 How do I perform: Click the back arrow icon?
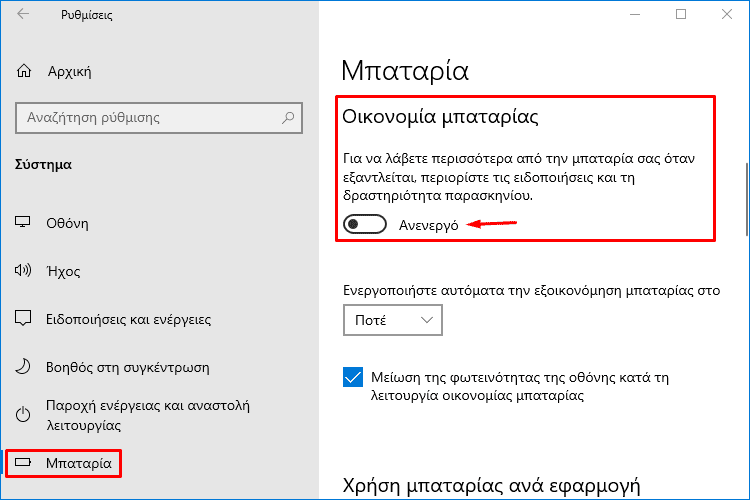pos(23,14)
